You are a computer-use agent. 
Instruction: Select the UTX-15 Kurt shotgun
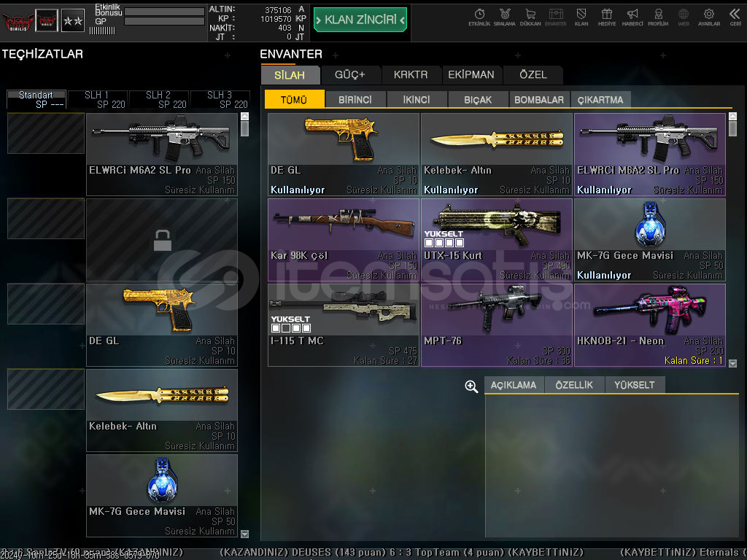[497, 240]
